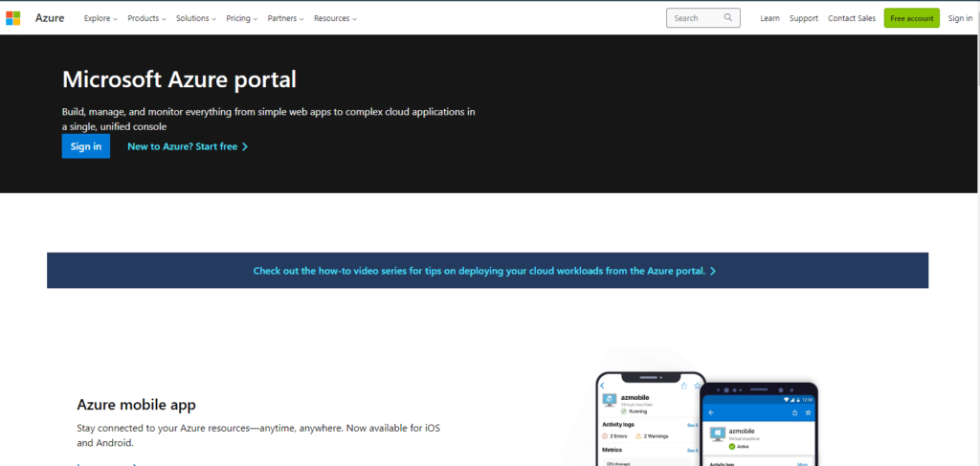Click the star icon on the Android mockup
The width and height of the screenshot is (980, 466).
click(808, 412)
